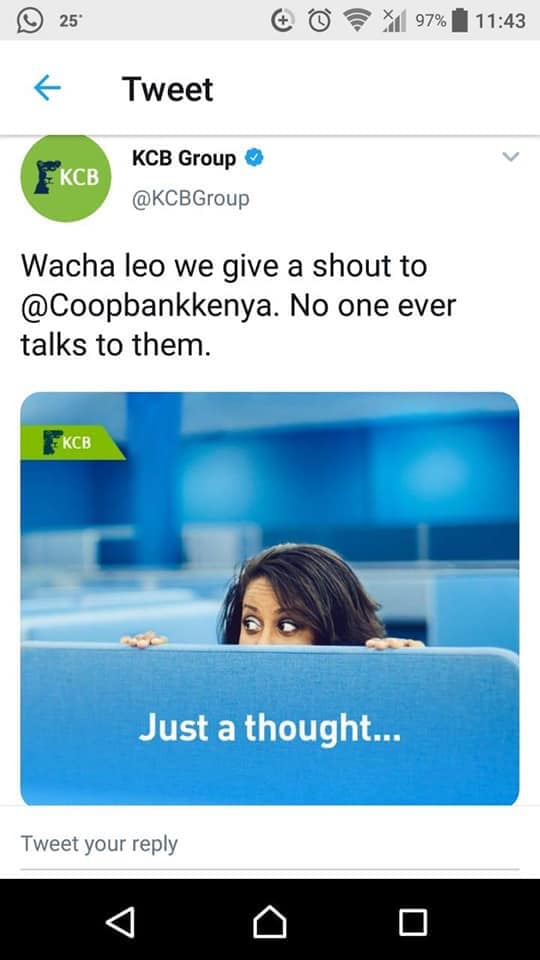Screen dimensions: 540x960
Task: Tap the 'Tweet' header title
Action: [168, 89]
